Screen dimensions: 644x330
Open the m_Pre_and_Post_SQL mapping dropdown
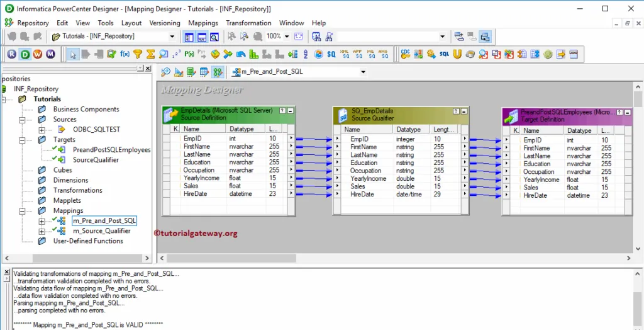click(x=362, y=72)
